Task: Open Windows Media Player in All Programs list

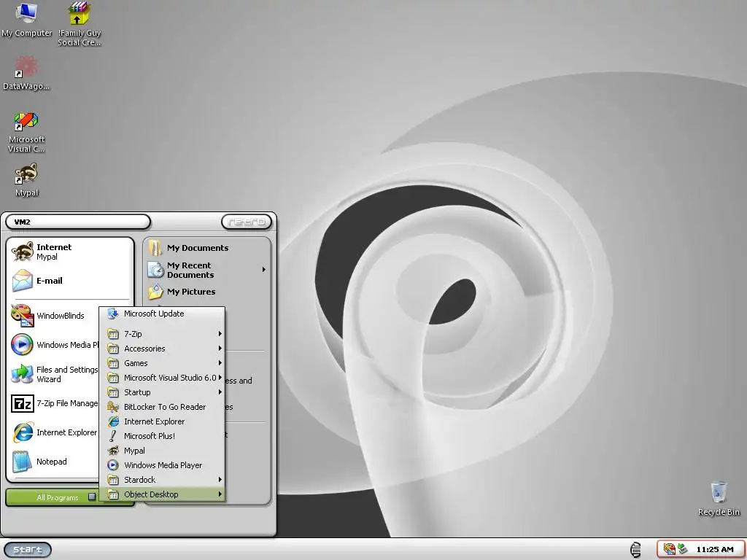Action: 162,465
